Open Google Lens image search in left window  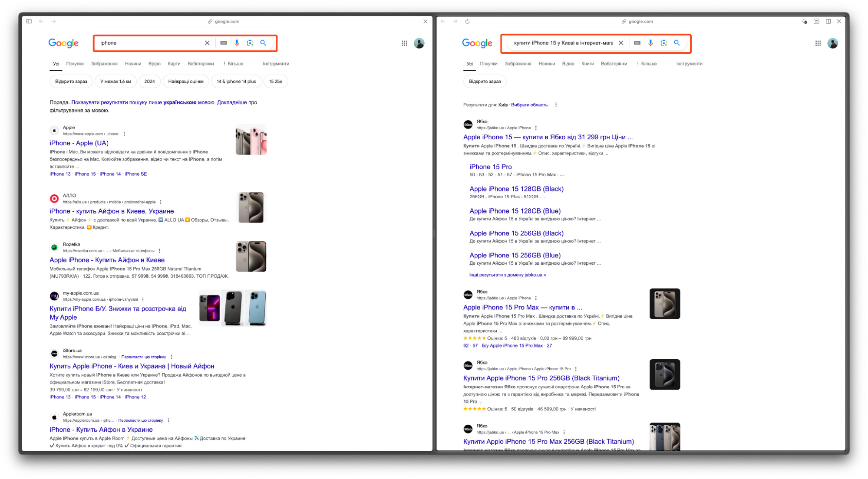click(x=250, y=43)
